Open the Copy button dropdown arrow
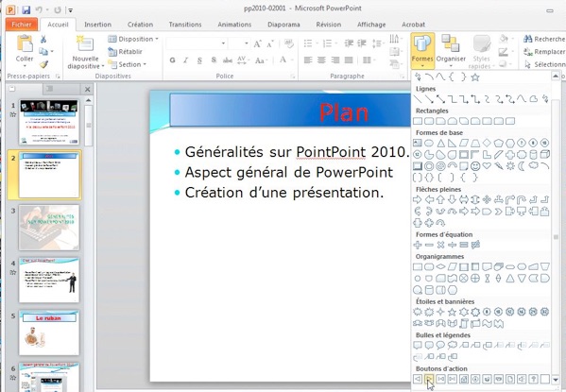The width and height of the screenshot is (566, 392). (x=52, y=52)
